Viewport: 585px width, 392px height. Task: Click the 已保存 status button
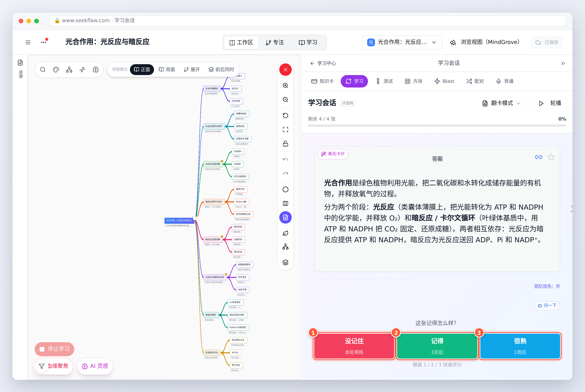[547, 43]
